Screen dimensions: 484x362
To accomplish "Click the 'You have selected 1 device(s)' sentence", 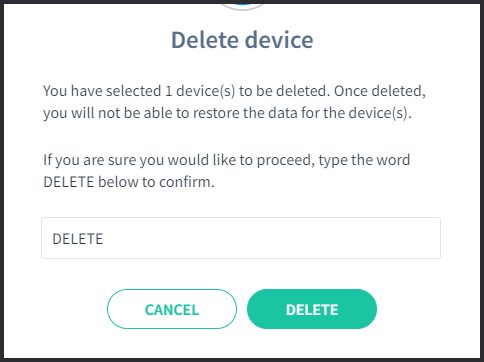I will [x=186, y=91].
